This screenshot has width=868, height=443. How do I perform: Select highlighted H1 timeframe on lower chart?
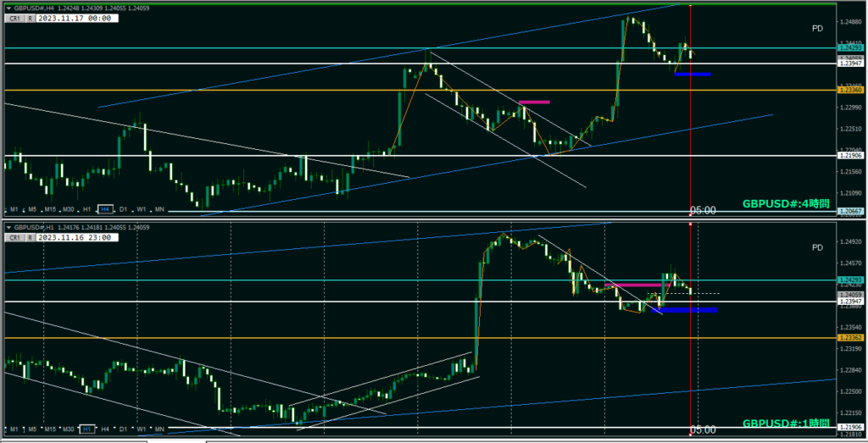coord(87,429)
